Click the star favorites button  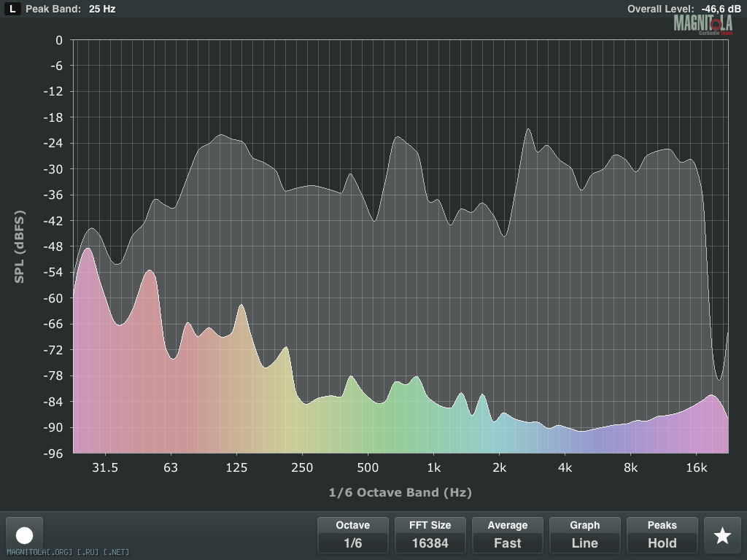click(x=722, y=535)
